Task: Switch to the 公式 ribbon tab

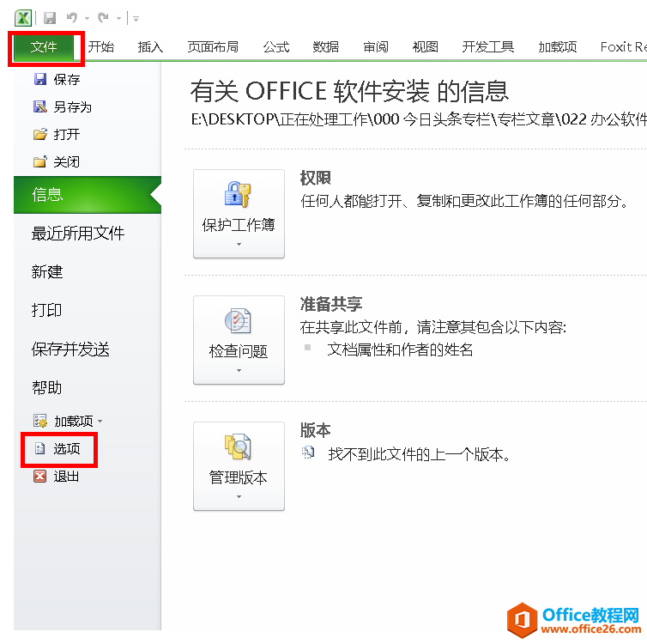Action: click(276, 47)
